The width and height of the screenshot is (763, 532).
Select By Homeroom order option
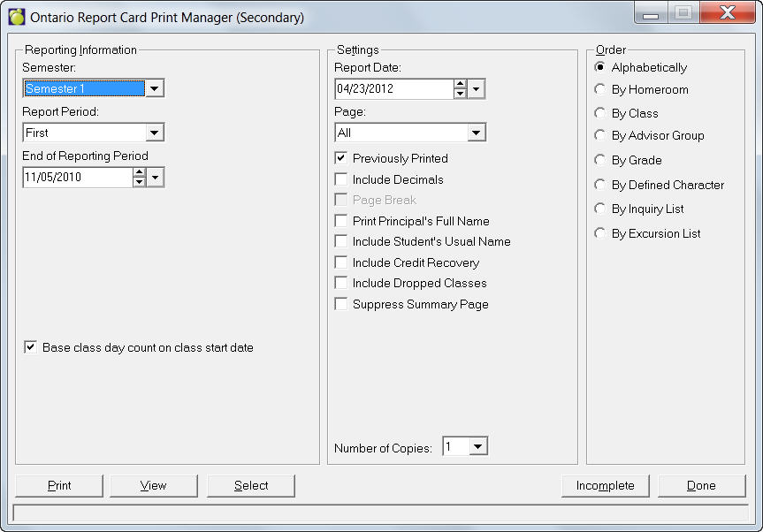[x=601, y=89]
